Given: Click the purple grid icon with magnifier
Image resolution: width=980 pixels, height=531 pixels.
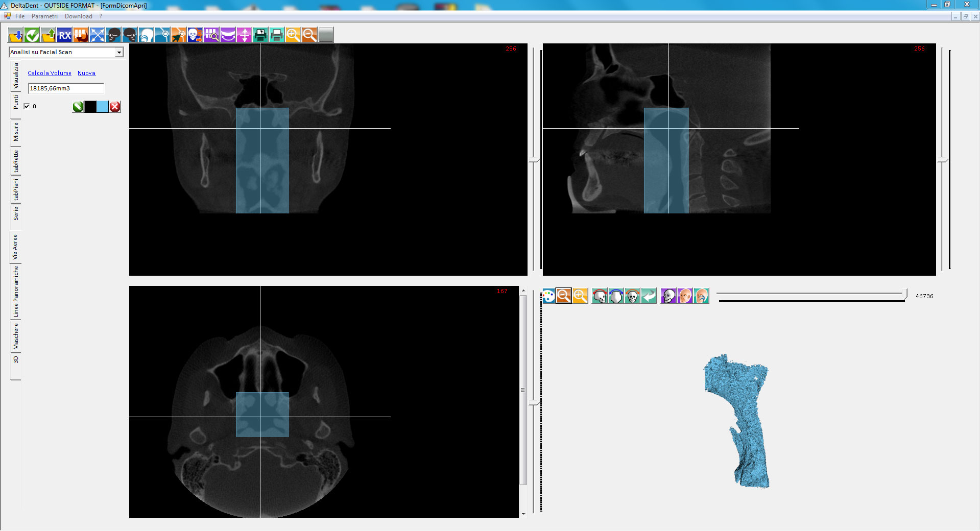Looking at the screenshot, I should 212,35.
